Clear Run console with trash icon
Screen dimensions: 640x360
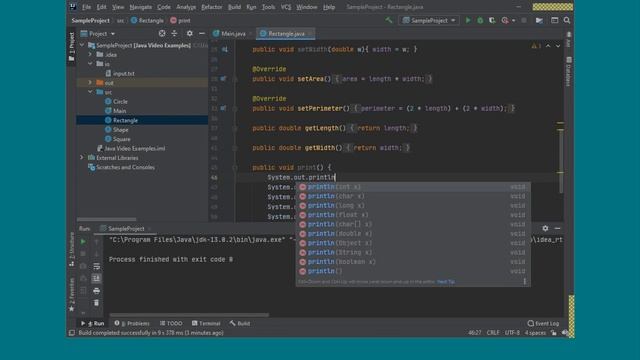[96, 303]
